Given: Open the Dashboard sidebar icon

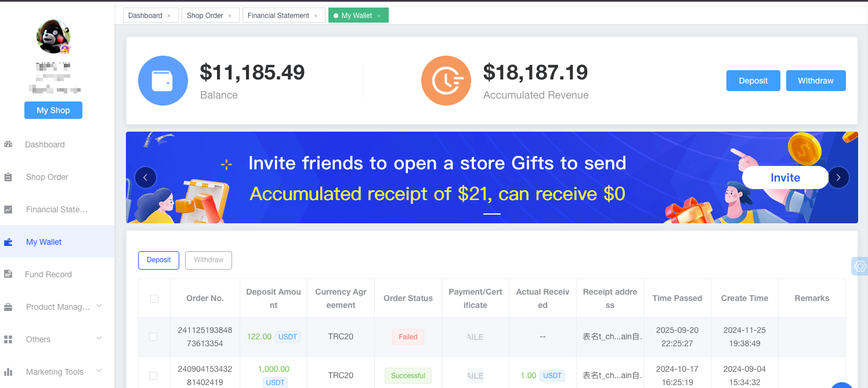Looking at the screenshot, I should tap(8, 144).
